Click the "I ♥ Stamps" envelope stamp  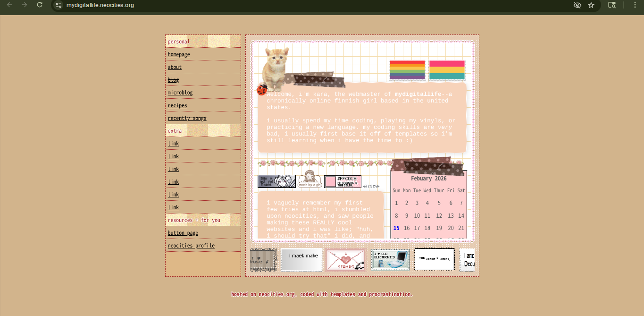click(x=345, y=260)
